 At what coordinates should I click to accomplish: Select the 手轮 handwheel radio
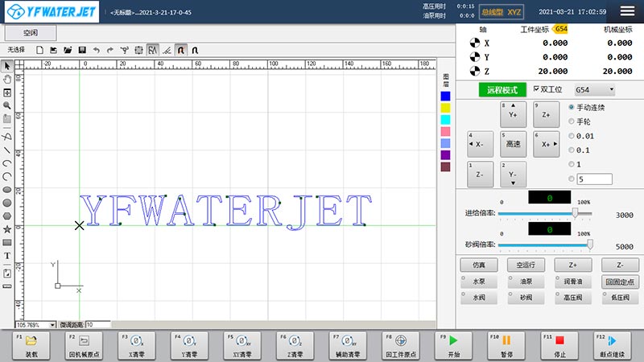point(572,121)
